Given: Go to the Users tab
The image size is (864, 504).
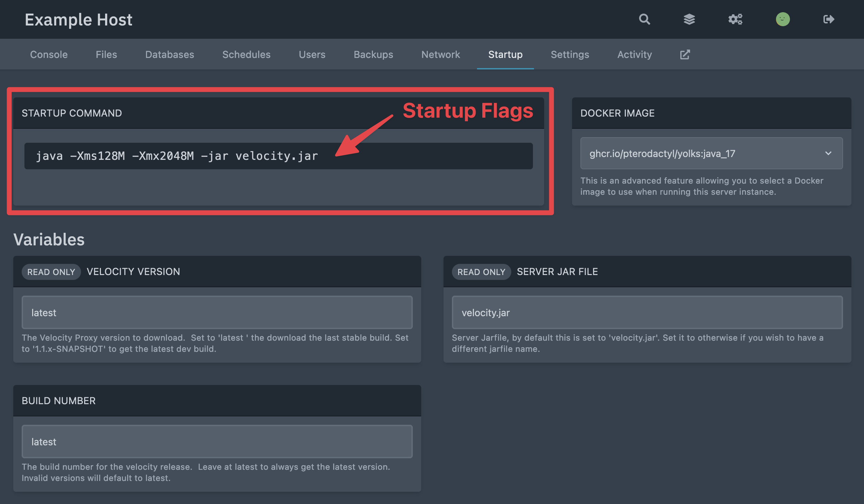Looking at the screenshot, I should tap(312, 54).
